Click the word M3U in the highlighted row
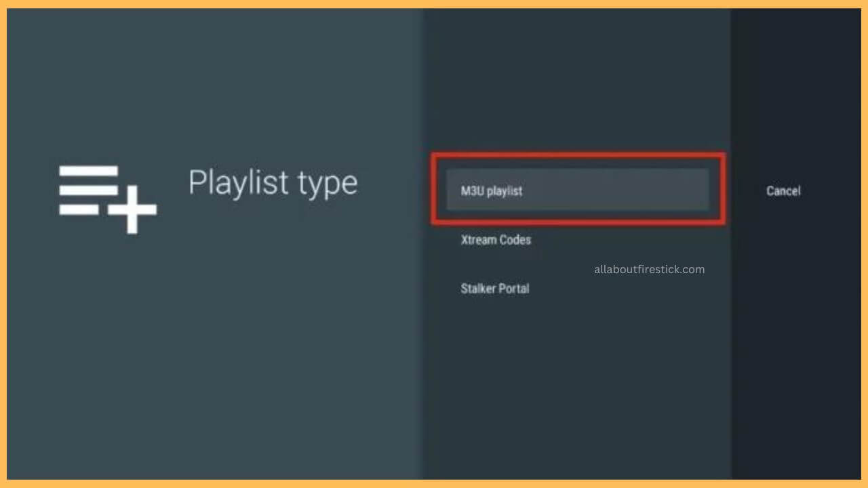 click(472, 191)
